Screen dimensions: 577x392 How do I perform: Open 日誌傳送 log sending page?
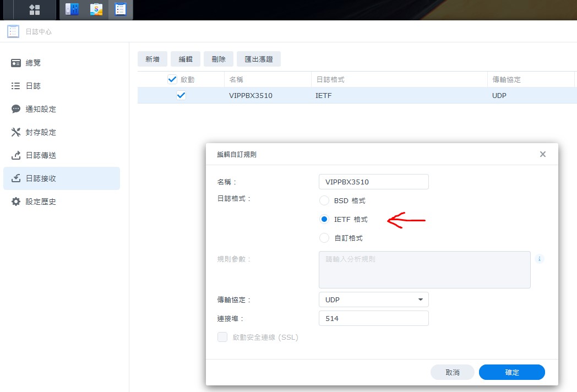(x=40, y=155)
